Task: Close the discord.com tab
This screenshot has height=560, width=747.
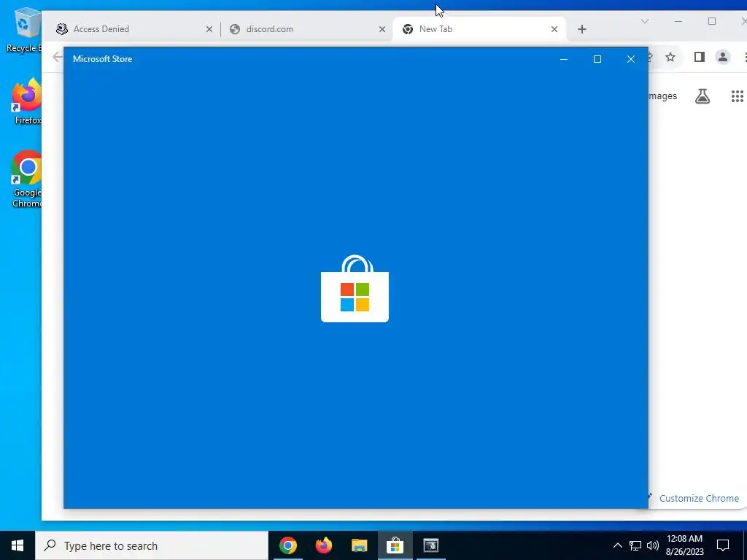Action: 382,29
